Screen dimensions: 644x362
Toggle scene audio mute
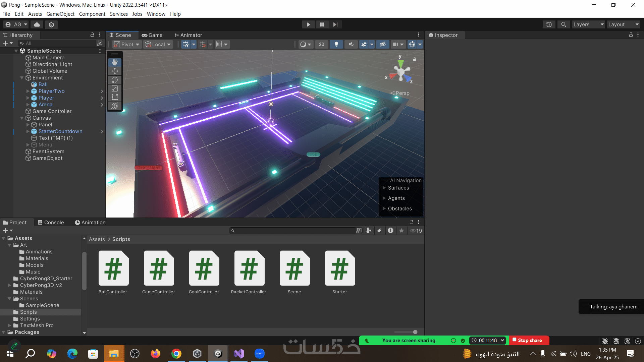point(351,44)
